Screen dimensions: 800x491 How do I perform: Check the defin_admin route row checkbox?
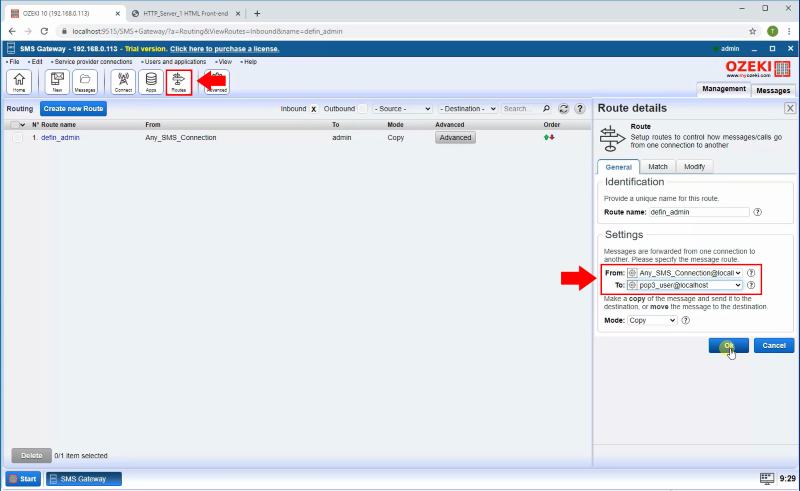coord(17,137)
